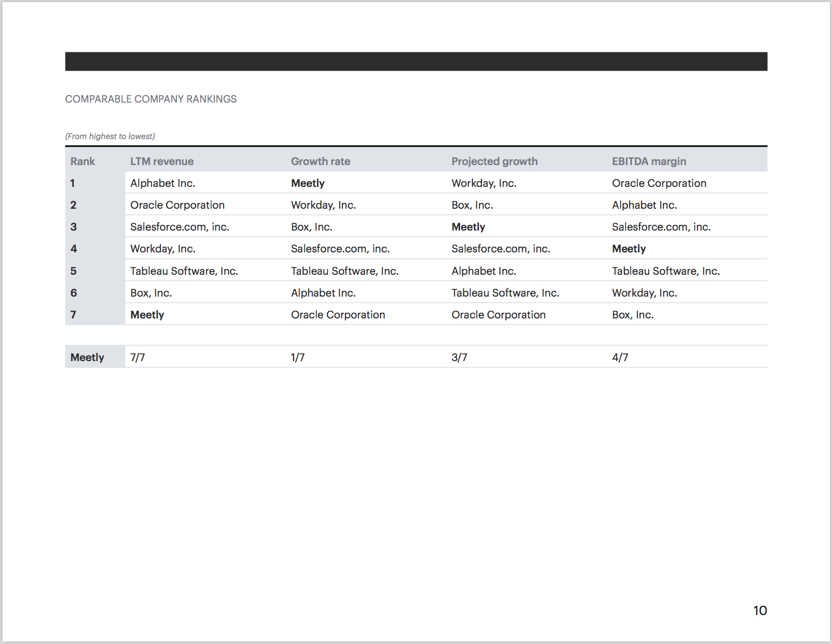Select bold Meetly in Projected growth column
The image size is (832, 644).
(468, 227)
